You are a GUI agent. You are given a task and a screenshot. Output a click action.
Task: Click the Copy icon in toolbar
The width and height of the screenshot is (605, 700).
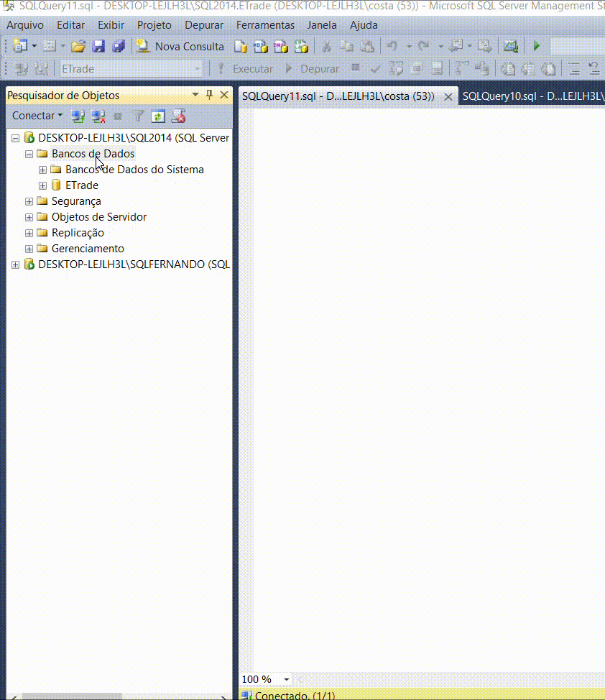[x=346, y=47]
